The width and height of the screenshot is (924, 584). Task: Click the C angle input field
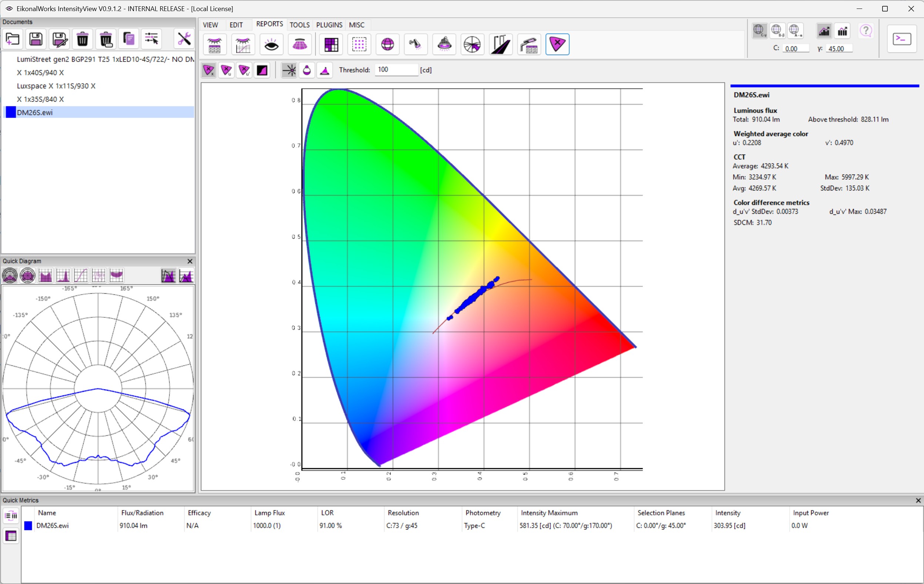tap(797, 49)
